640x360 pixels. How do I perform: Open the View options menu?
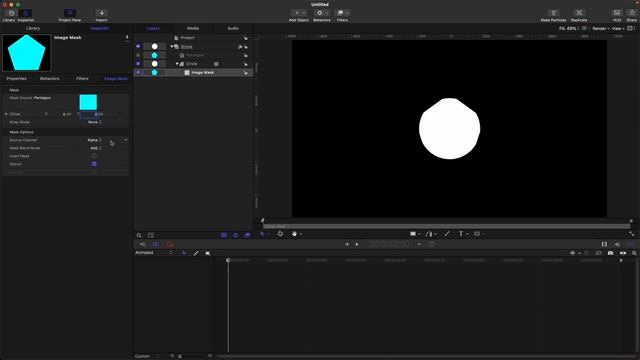pos(618,29)
